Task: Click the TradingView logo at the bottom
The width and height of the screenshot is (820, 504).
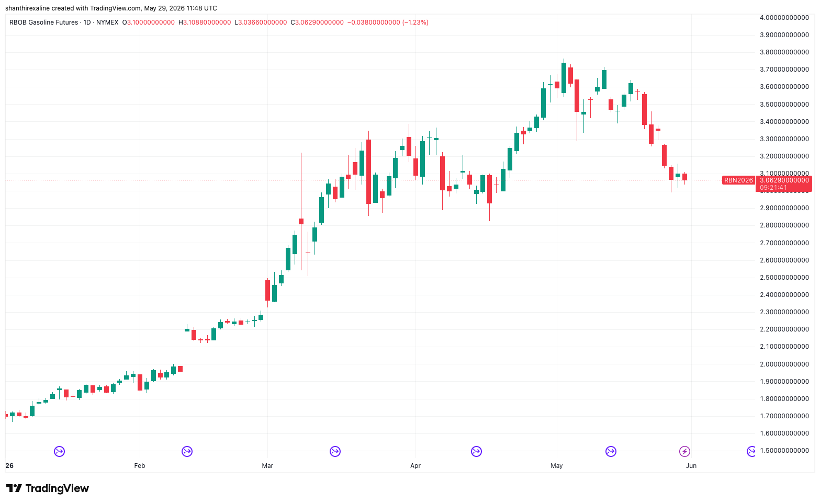Action: pos(48,488)
